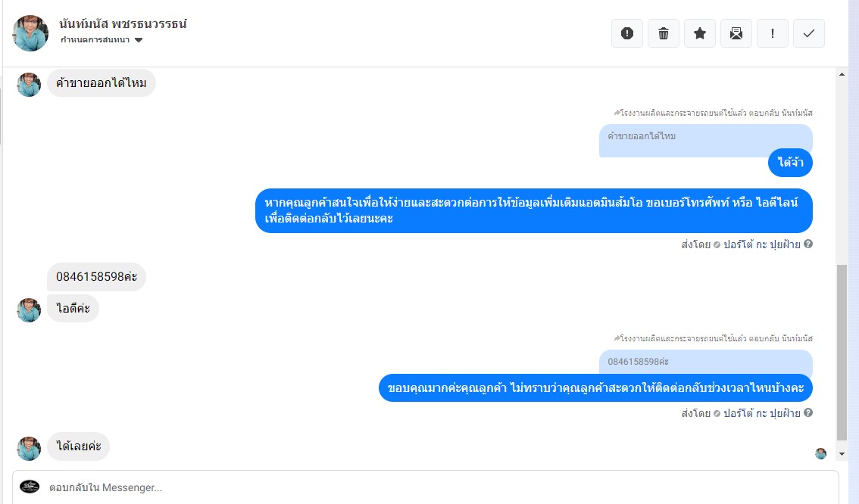
Task: Open the กำหนดการสนทนา dropdown arrow
Action: pyautogui.click(x=139, y=40)
